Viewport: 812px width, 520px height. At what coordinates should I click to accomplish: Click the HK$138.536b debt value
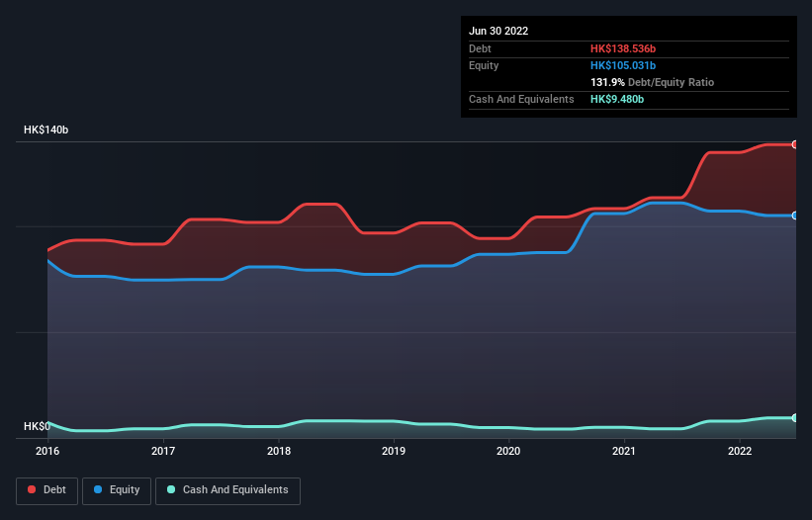pyautogui.click(x=623, y=48)
